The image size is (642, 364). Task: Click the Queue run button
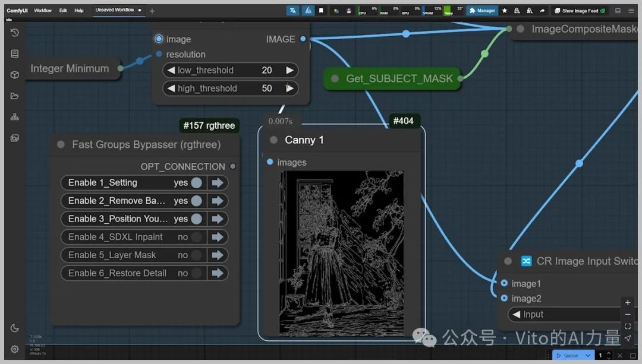tap(568, 356)
